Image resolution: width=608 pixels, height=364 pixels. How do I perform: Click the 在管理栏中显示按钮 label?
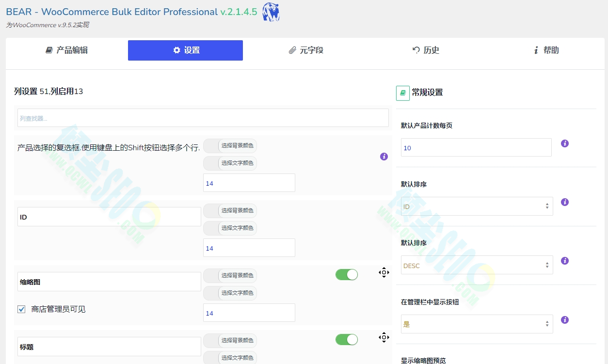tap(430, 302)
